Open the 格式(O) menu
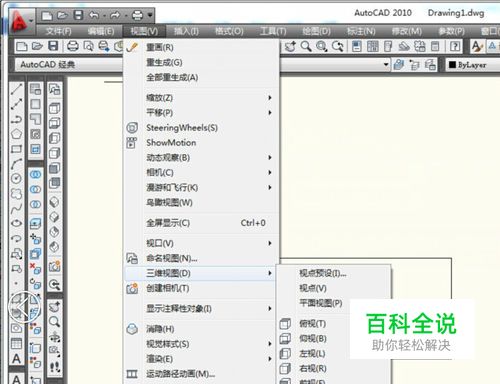This screenshot has width=500, height=384. 229,31
